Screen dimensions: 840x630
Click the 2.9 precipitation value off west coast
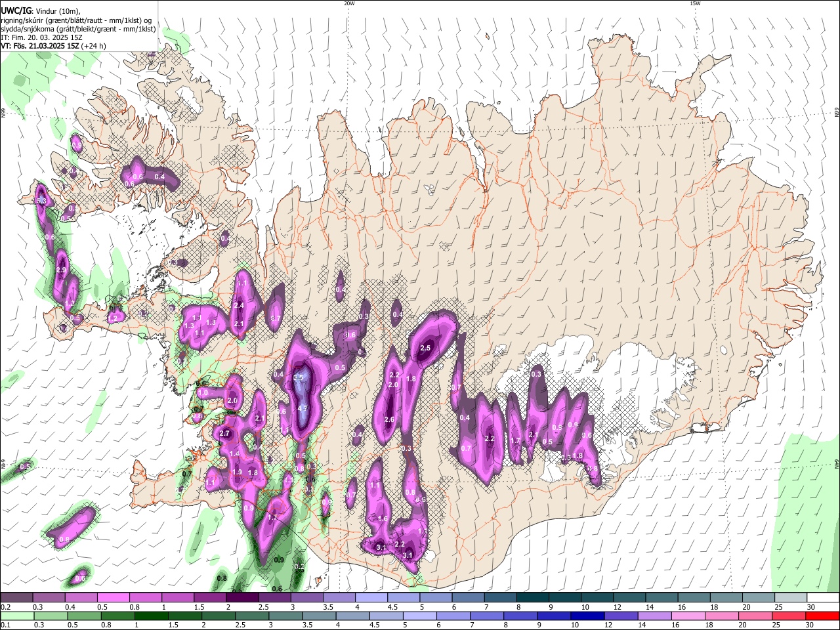pyautogui.click(x=62, y=270)
